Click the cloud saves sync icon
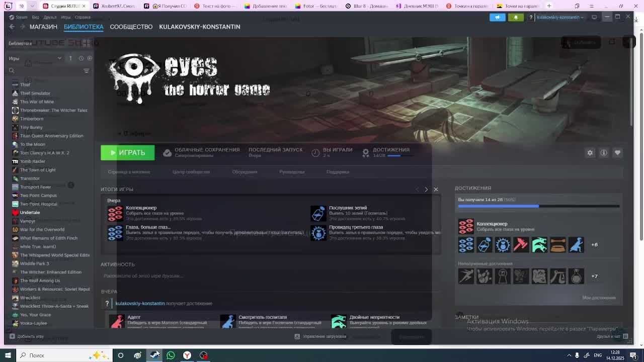Viewport: 644px width, 362px height. 167,153
